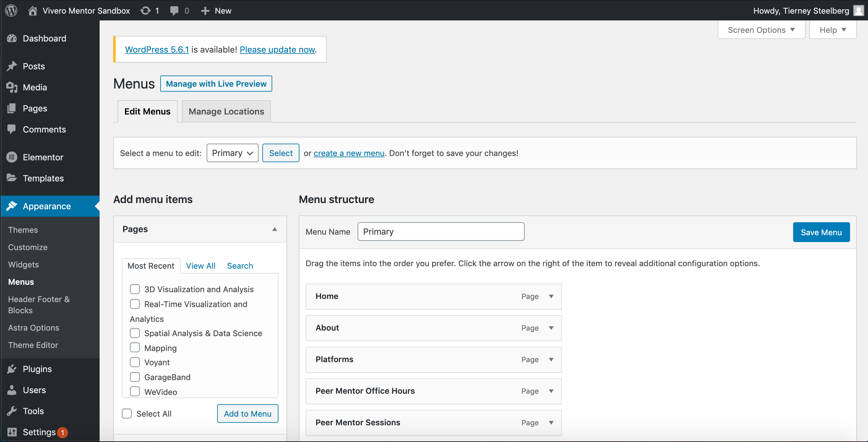Click the Menu Name input field
Screen dimensions: 868x442
click(x=441, y=231)
